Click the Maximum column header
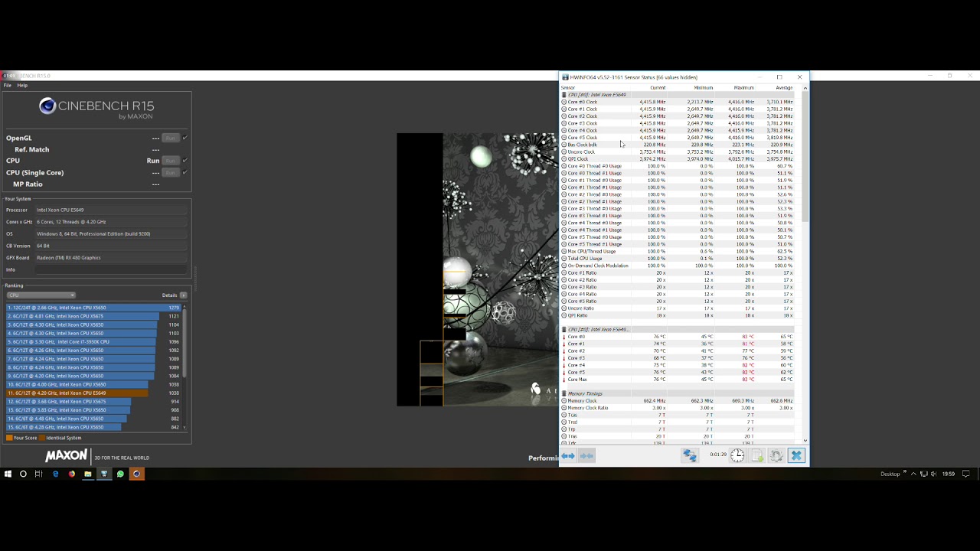Viewport: 980px width, 551px height. [743, 88]
